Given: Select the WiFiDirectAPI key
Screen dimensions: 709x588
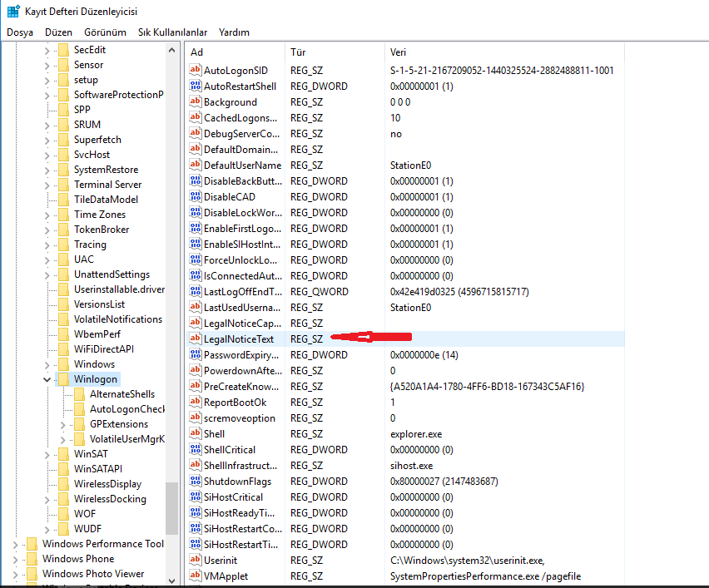Looking at the screenshot, I should pos(104,349).
